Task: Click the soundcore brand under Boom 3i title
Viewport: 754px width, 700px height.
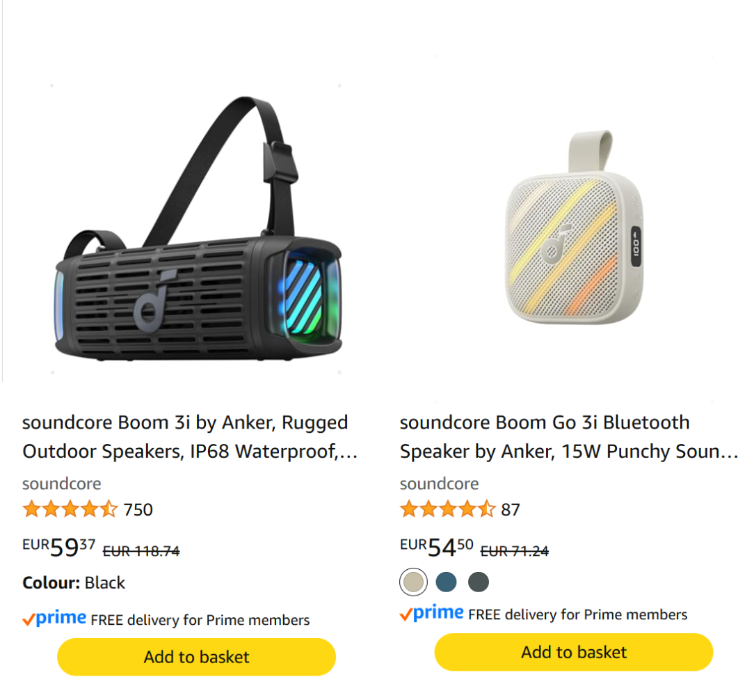Action: click(x=61, y=484)
